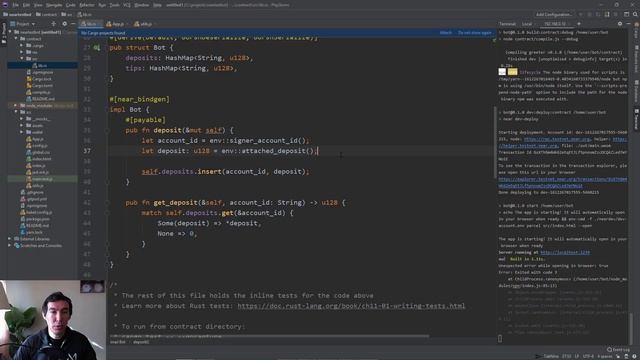Fold the deposit function at its gutter marker
640x360 pixels.
click(x=107, y=131)
